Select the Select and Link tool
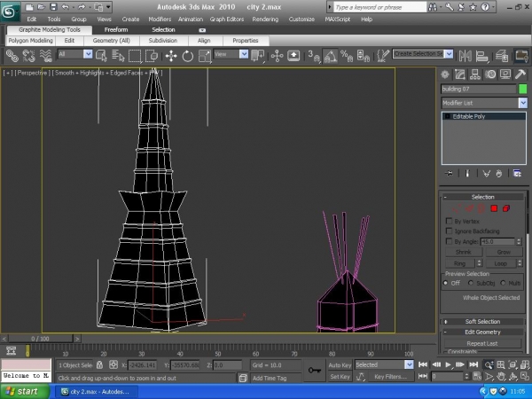Image resolution: width=532 pixels, height=399 pixels. [12, 55]
